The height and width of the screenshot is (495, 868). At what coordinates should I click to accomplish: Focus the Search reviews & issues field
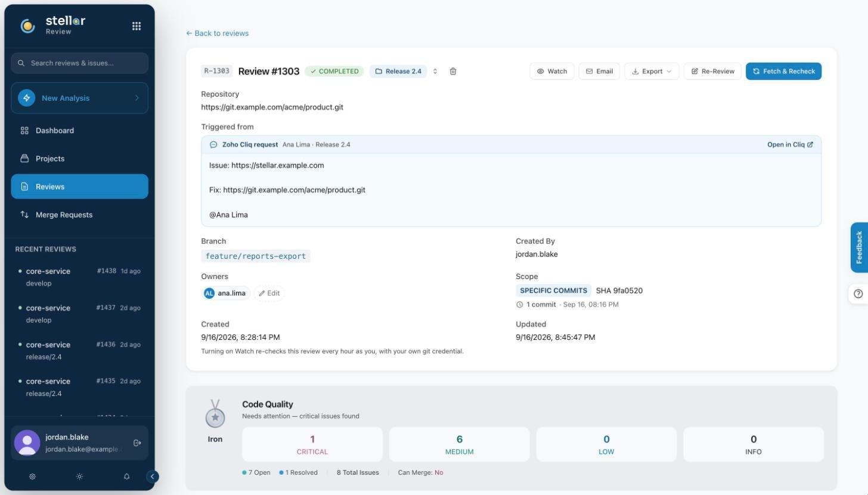(x=79, y=63)
